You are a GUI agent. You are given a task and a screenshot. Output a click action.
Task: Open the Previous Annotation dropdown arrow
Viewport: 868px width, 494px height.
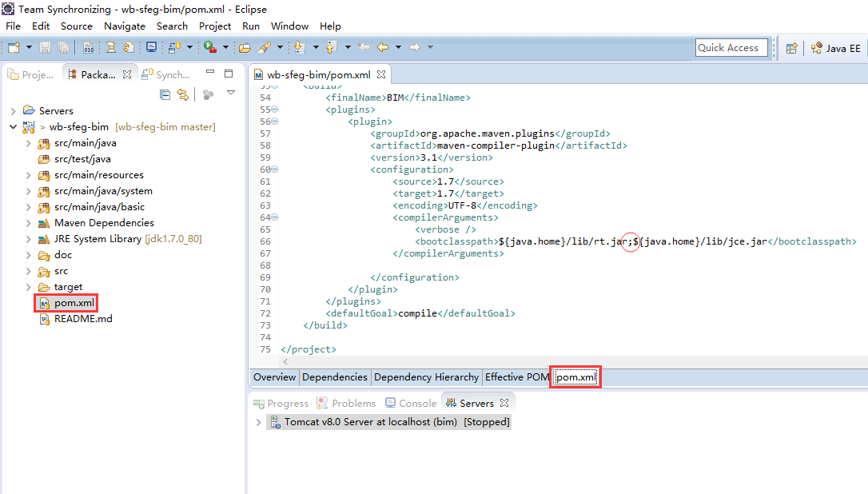348,48
